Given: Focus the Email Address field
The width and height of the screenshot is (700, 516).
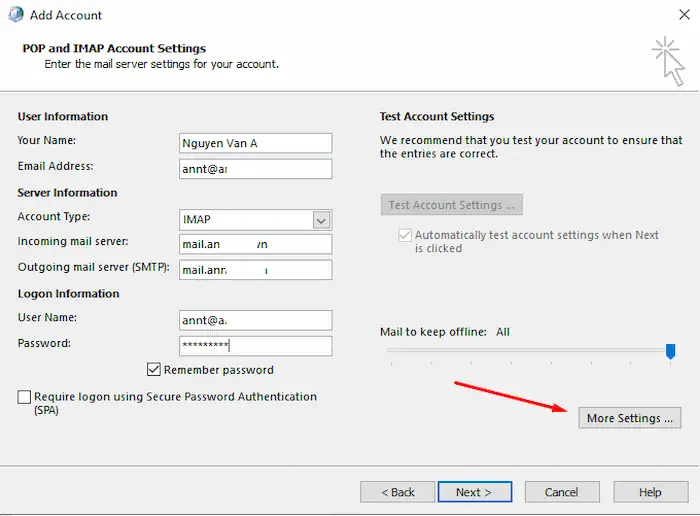Looking at the screenshot, I should tap(255, 169).
